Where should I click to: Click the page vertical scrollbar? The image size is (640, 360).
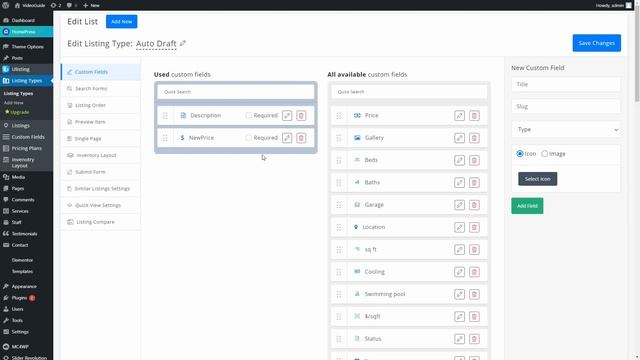click(637, 53)
